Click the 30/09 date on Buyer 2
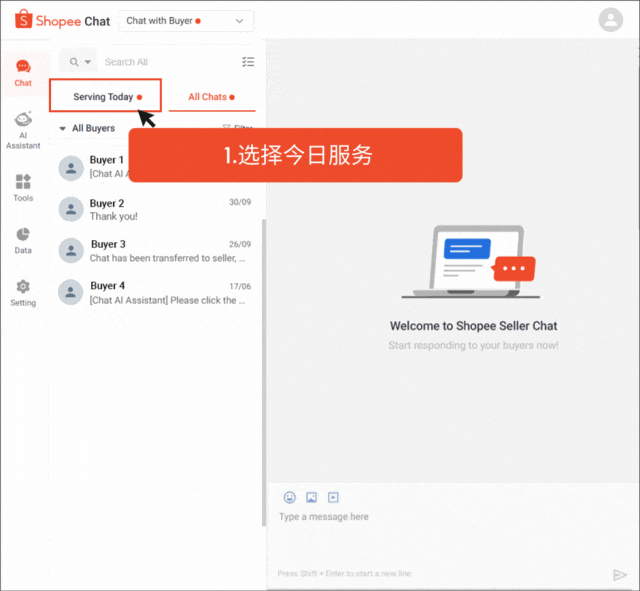 click(x=240, y=202)
